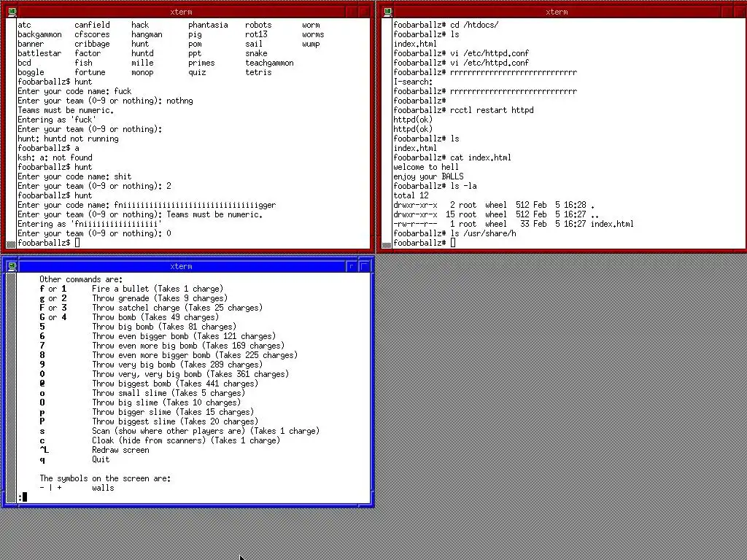Image resolution: width=747 pixels, height=560 pixels.
Task: Click 'primes' in the games listing
Action: pyautogui.click(x=201, y=63)
